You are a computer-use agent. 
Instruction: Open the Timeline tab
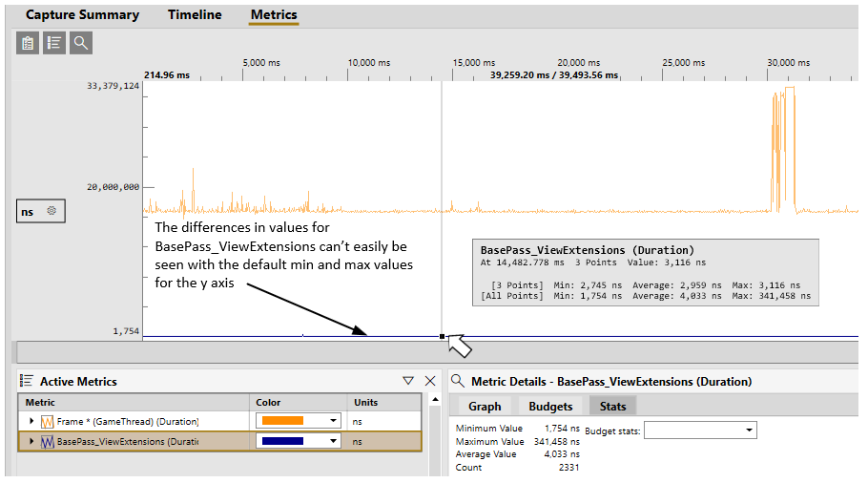(195, 15)
